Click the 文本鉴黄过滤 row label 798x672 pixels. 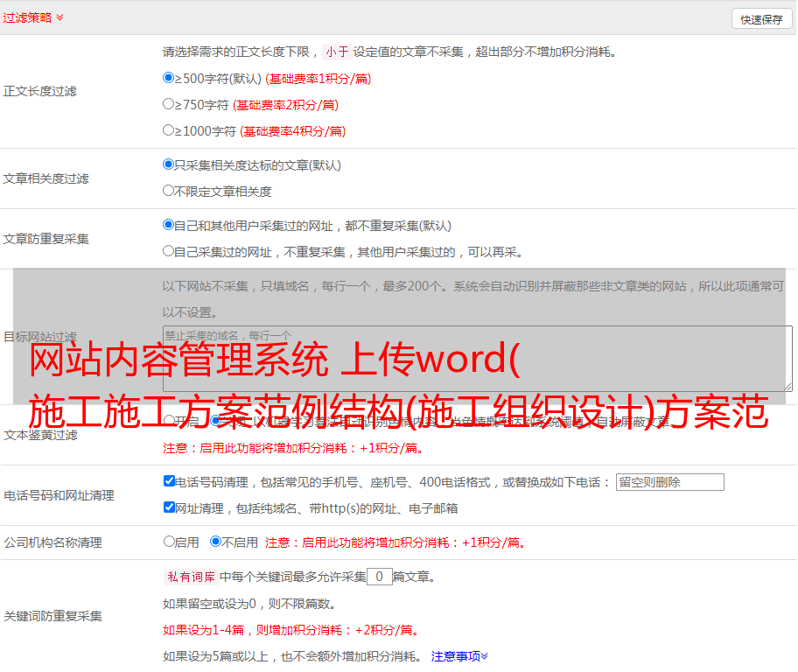(40, 435)
